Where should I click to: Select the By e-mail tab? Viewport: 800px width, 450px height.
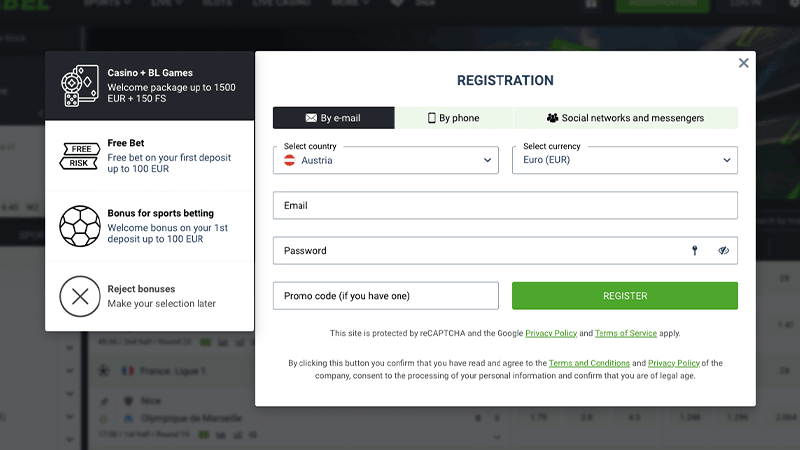[334, 118]
